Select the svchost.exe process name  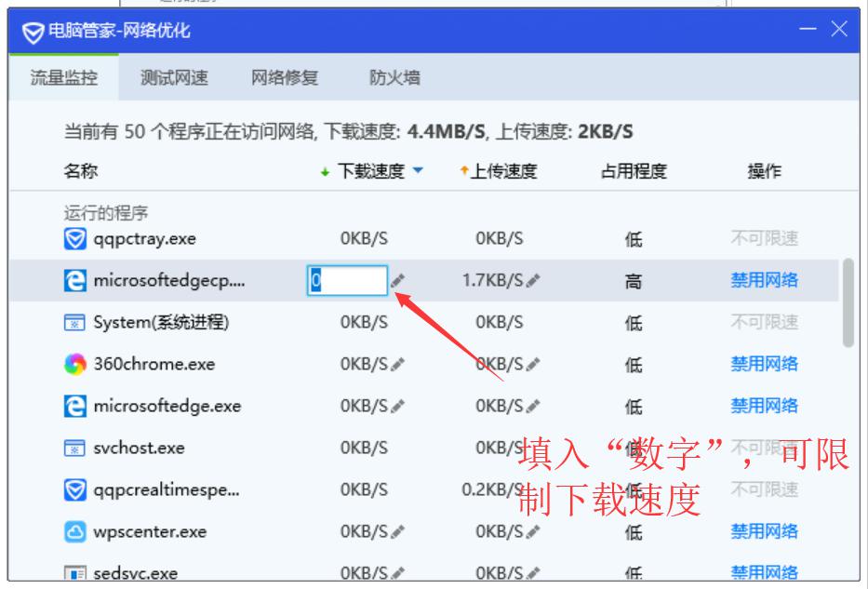point(139,448)
